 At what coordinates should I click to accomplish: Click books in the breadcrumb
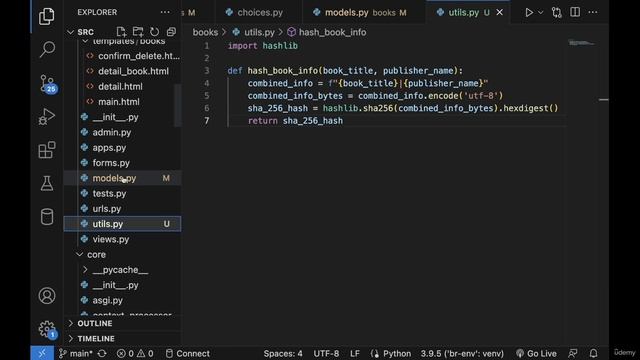point(205,32)
